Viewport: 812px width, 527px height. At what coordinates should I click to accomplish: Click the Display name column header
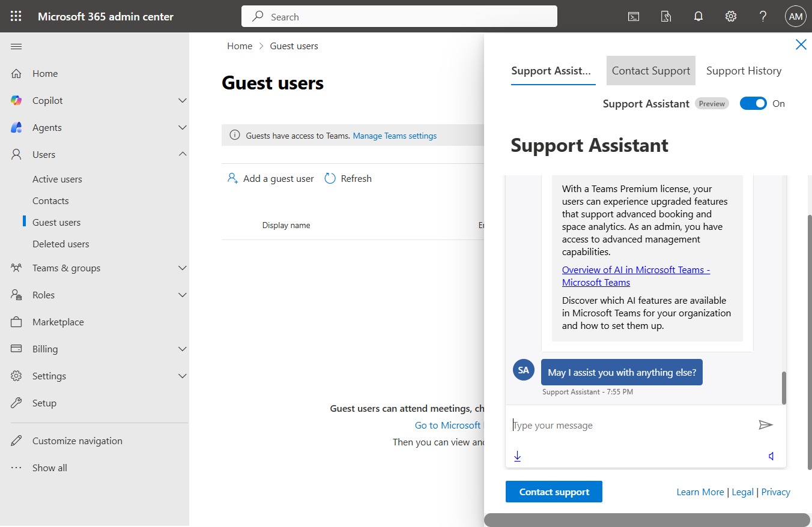[286, 225]
